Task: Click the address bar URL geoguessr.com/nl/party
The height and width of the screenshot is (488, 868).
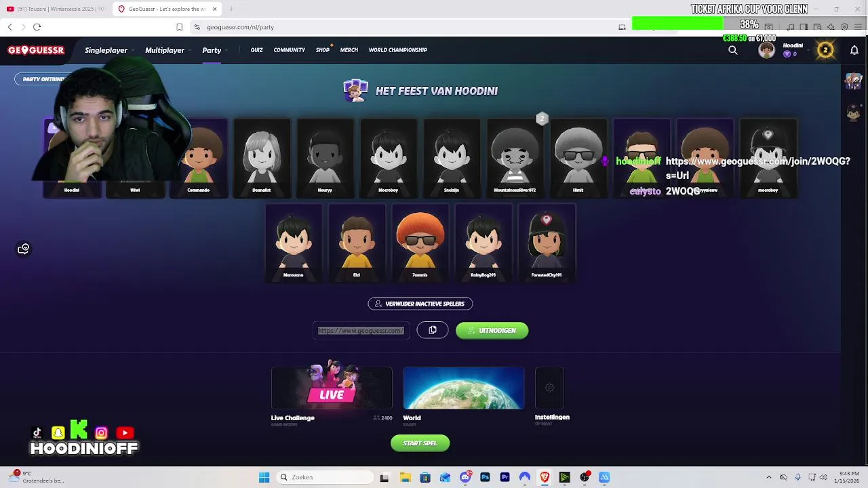Action: click(x=240, y=28)
